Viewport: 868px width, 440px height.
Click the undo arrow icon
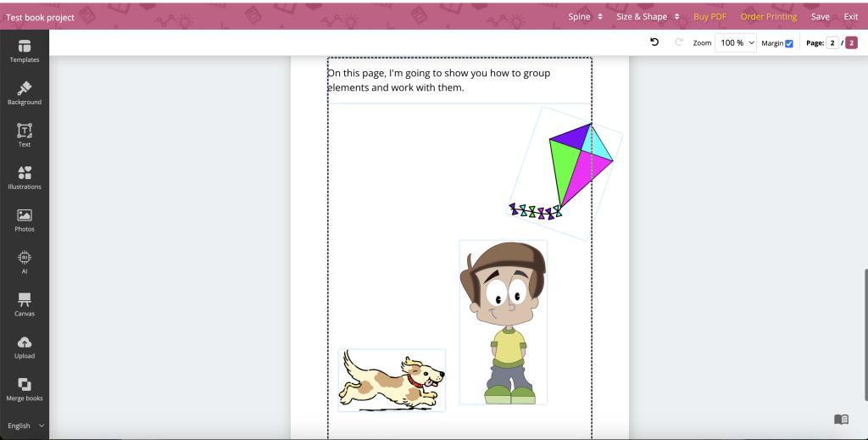(x=654, y=42)
